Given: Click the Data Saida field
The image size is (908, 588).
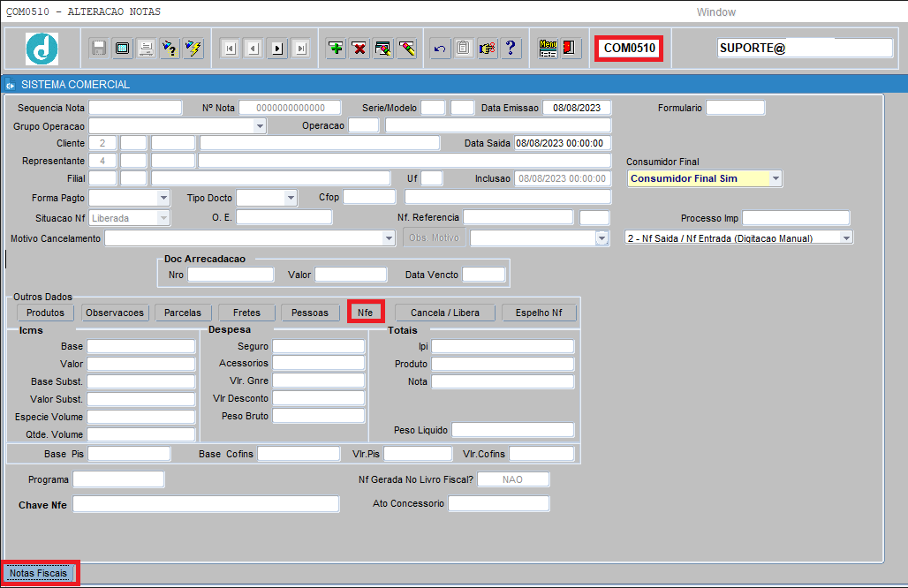Looking at the screenshot, I should click(563, 143).
